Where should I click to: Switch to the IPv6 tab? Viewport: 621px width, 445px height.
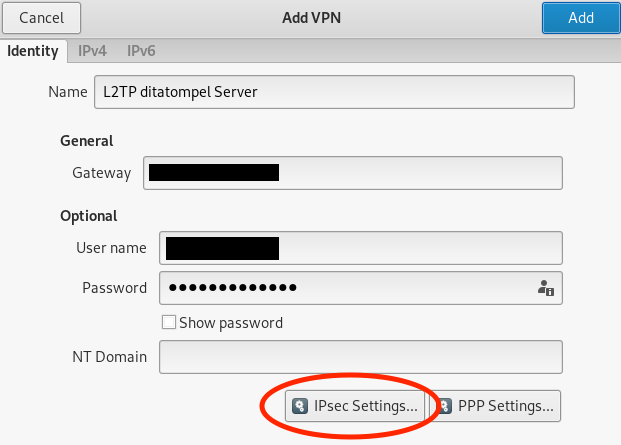point(141,51)
